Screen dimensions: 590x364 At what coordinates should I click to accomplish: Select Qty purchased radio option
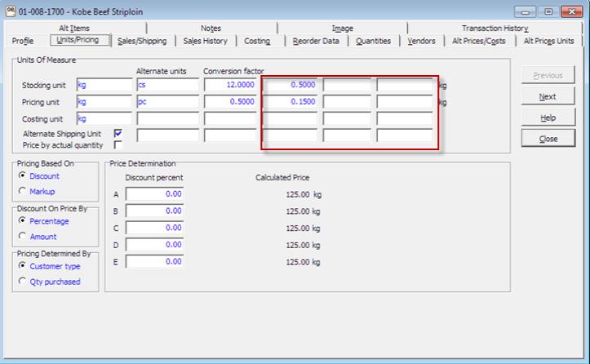[x=22, y=282]
